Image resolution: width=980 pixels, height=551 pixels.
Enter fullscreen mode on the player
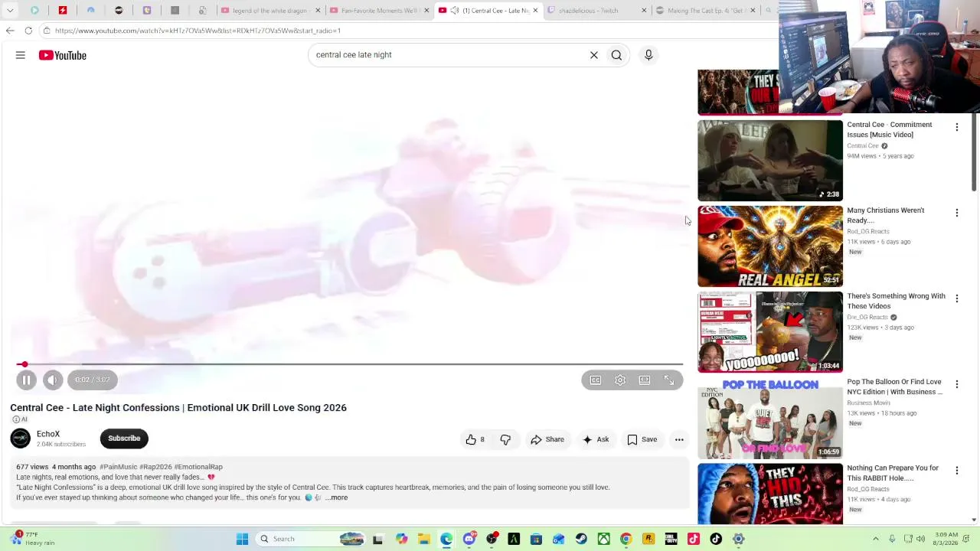pos(669,380)
